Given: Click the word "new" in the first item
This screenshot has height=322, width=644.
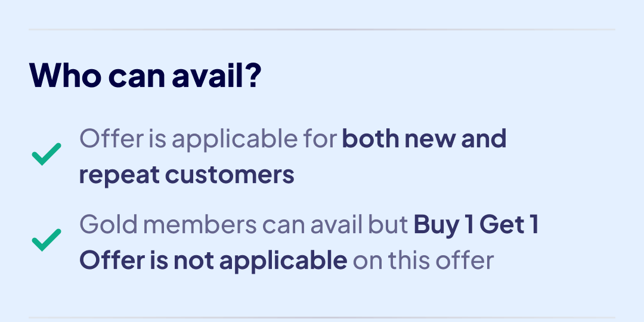Looking at the screenshot, I should click(429, 139).
